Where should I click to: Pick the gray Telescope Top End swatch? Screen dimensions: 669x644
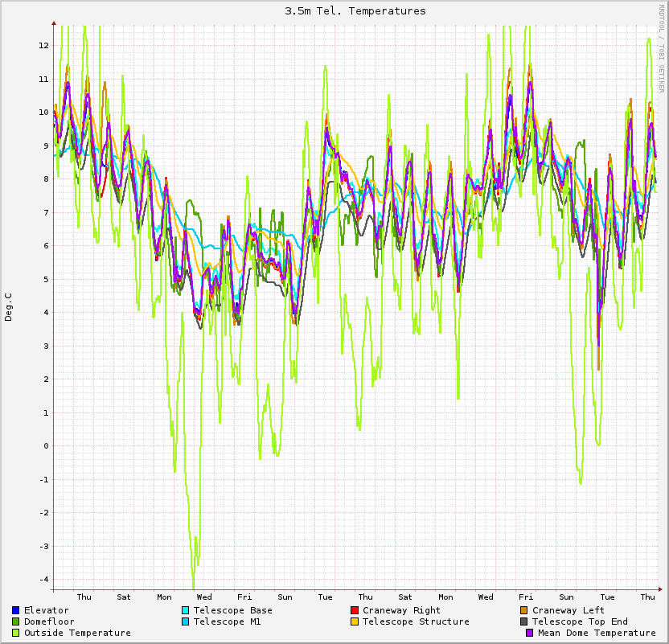[x=524, y=621]
